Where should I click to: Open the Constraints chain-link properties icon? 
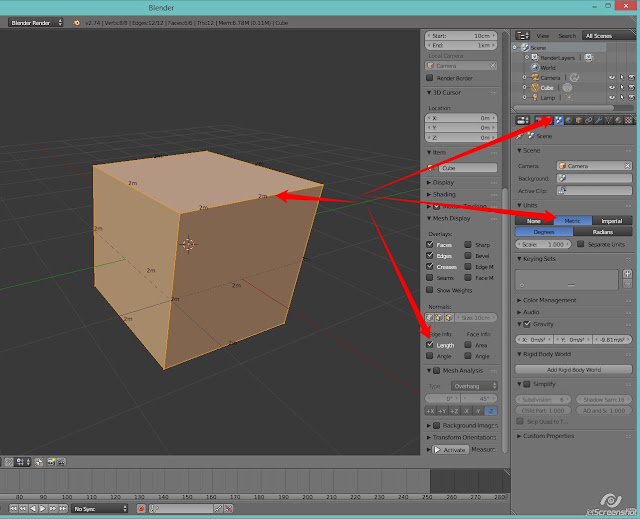(589, 120)
